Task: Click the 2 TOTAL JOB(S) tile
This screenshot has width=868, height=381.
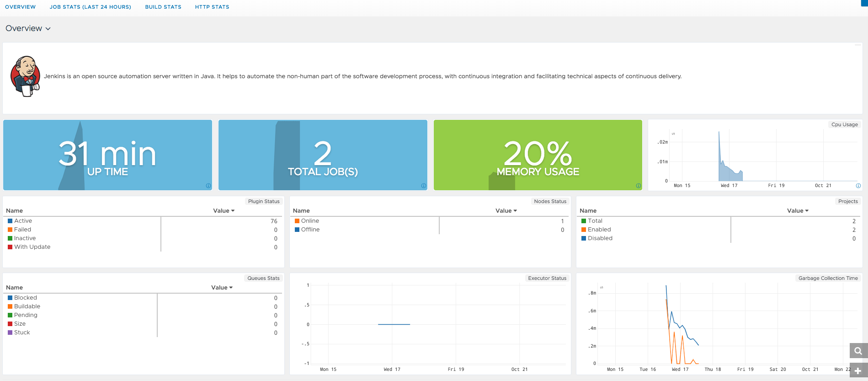Action: click(x=323, y=155)
